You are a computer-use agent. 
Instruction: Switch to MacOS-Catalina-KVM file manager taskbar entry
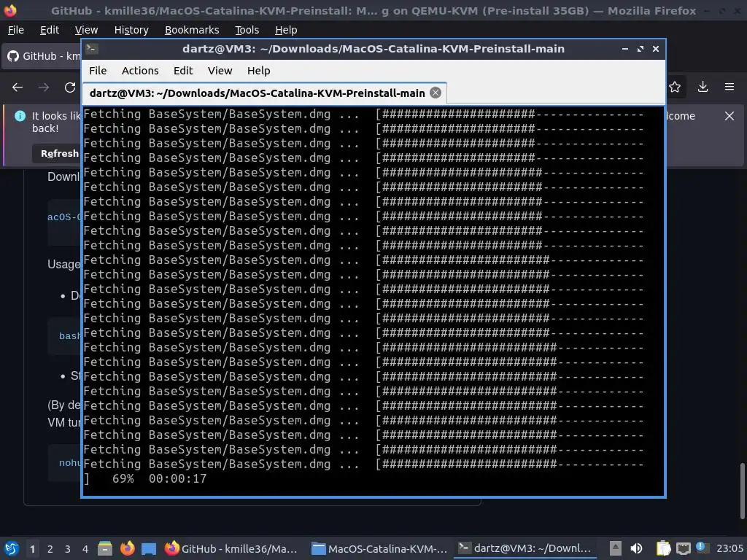click(379, 548)
